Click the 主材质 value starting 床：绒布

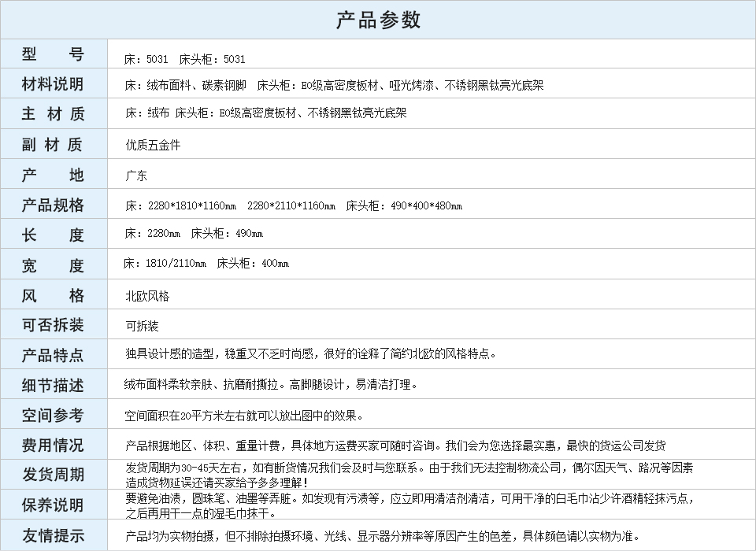point(266,113)
